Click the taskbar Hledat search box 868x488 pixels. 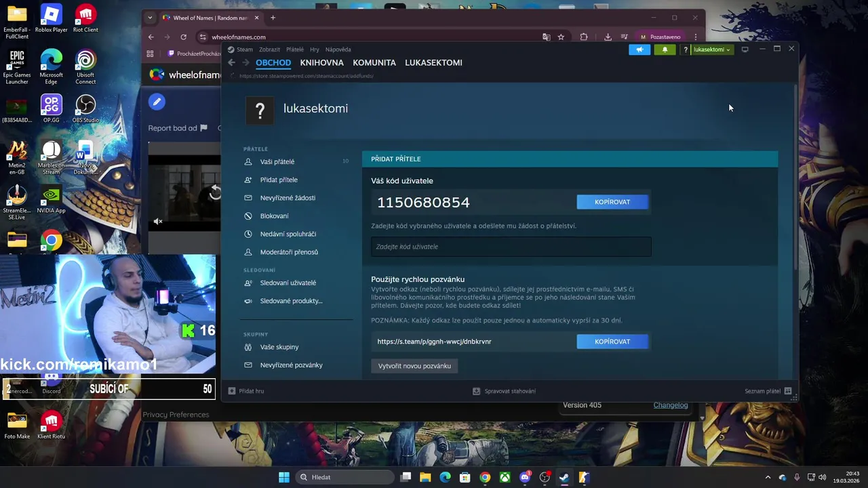coord(345,477)
